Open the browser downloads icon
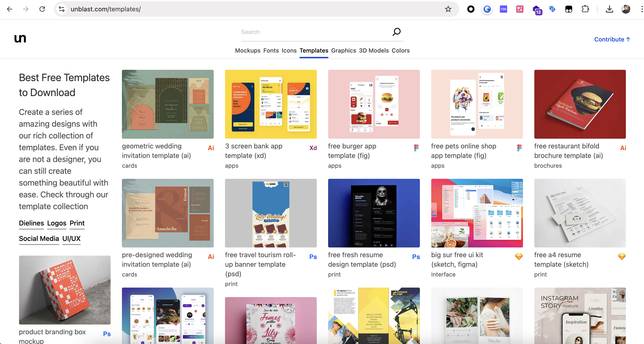644x344 pixels. 610,9
